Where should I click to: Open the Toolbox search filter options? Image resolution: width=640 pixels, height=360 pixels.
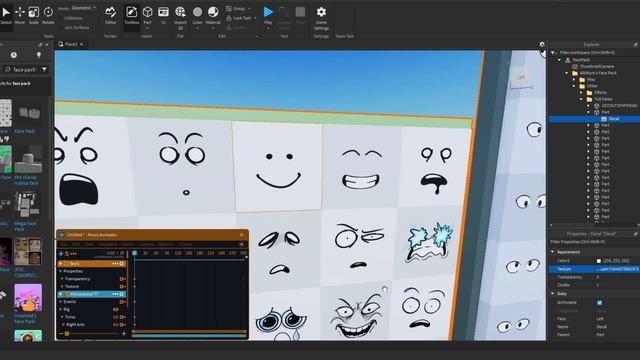44,69
